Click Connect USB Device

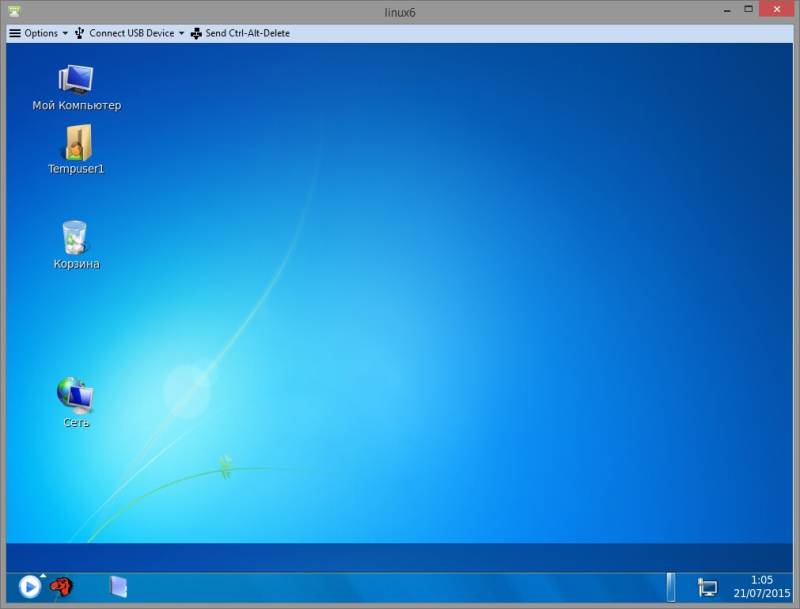132,33
